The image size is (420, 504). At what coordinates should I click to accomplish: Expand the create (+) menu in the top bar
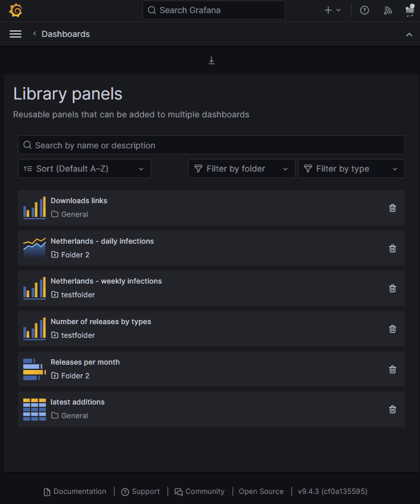point(331,10)
